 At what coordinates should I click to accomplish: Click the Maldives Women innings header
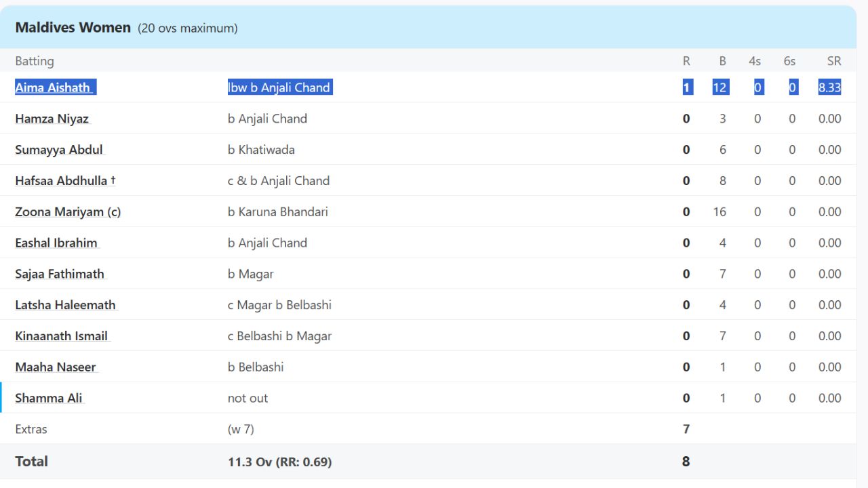73,28
